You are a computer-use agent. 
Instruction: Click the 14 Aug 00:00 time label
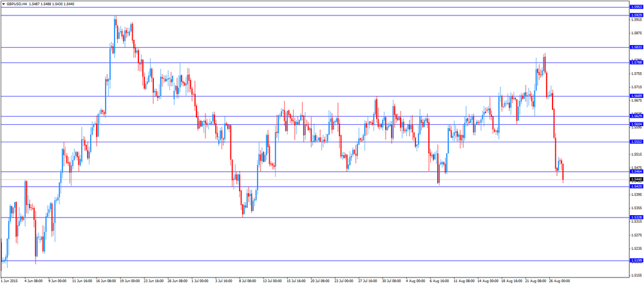487,281
